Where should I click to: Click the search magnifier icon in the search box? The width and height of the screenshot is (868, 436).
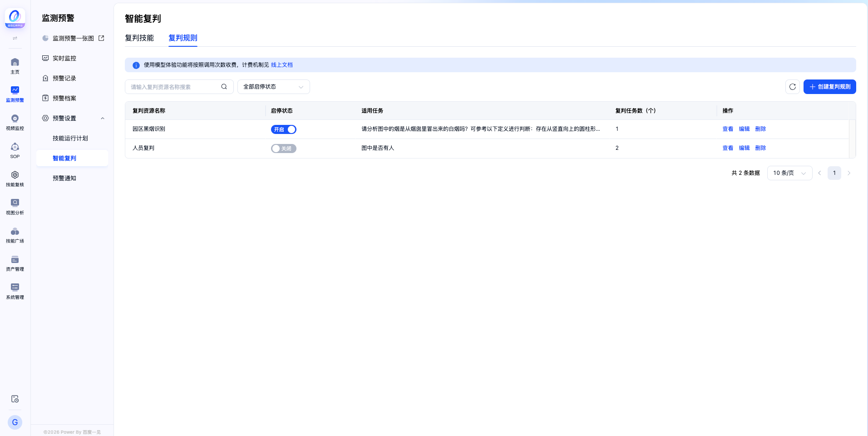click(224, 87)
